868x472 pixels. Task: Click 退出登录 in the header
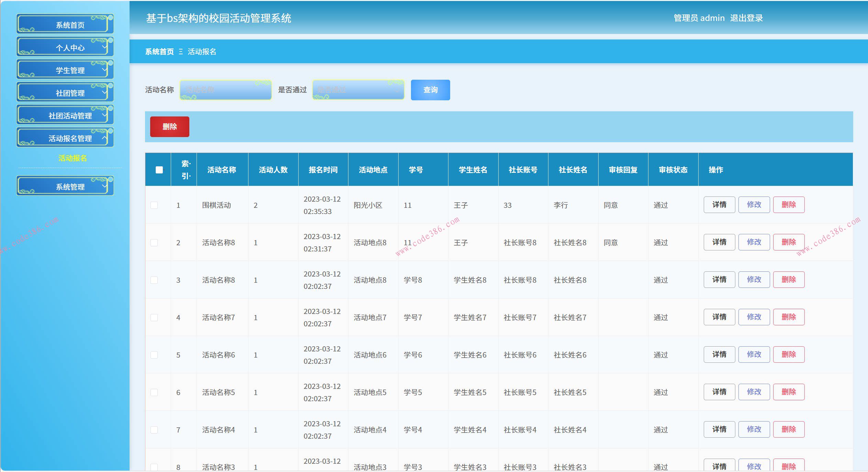click(x=746, y=18)
